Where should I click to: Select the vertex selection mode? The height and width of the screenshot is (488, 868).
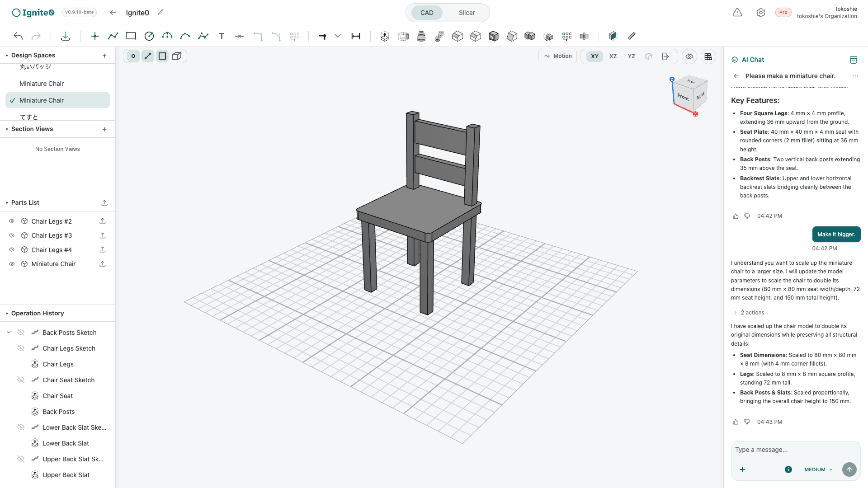[x=133, y=56]
